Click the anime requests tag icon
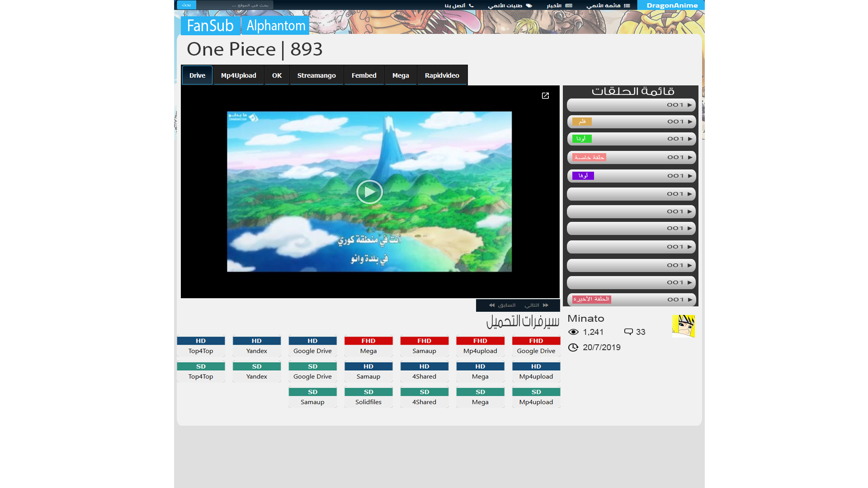This screenshot has width=868, height=488. [x=529, y=5]
